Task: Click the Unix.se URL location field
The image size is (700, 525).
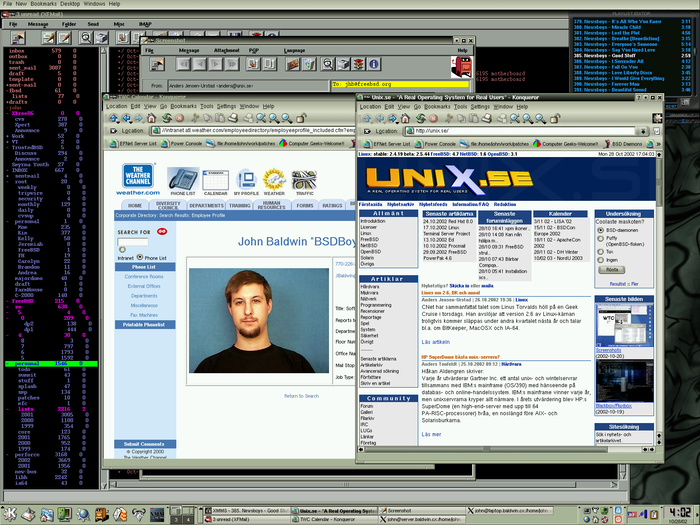Action: [521, 131]
